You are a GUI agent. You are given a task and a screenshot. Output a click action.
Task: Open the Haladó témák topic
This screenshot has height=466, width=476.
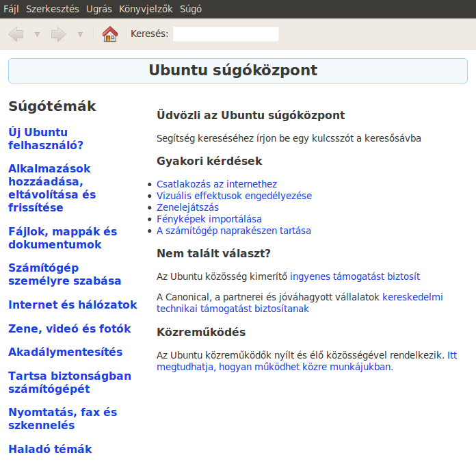coord(50,449)
